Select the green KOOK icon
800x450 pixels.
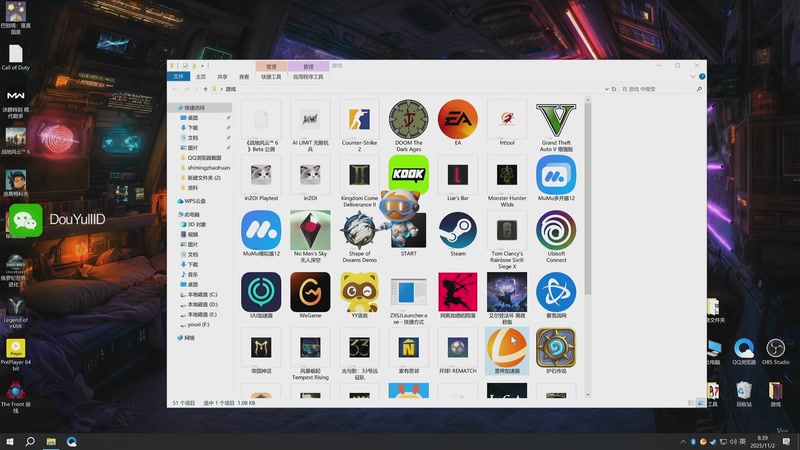click(x=408, y=174)
